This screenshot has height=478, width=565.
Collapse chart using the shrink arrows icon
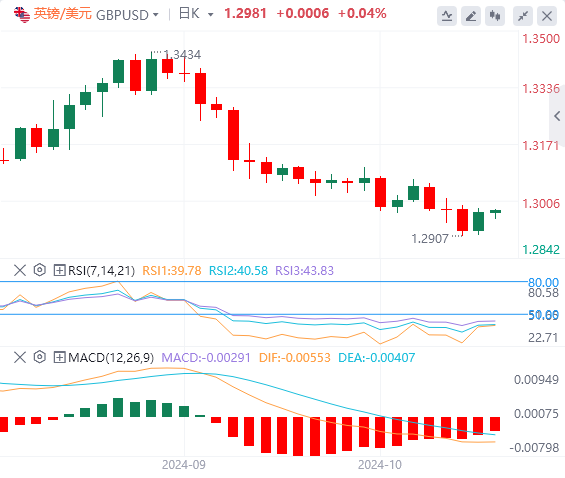click(x=523, y=16)
